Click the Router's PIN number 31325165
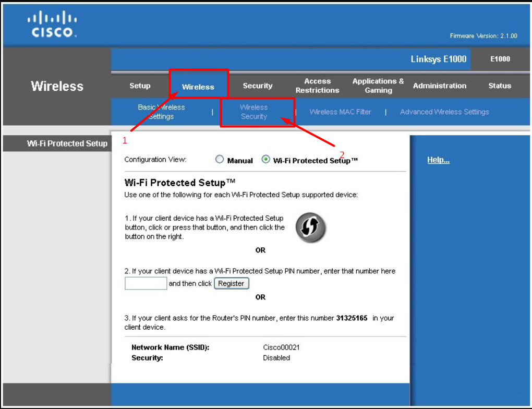This screenshot has width=532, height=409. [352, 318]
